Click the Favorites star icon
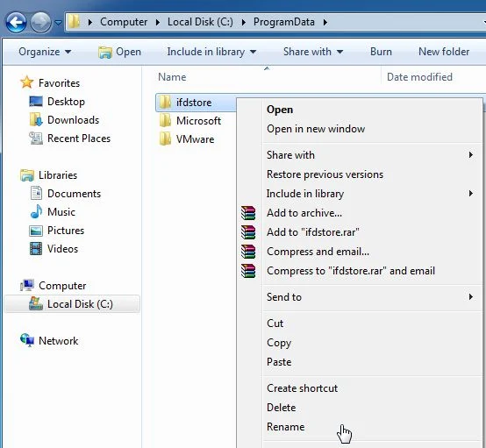The width and height of the screenshot is (486, 448). coord(27,82)
